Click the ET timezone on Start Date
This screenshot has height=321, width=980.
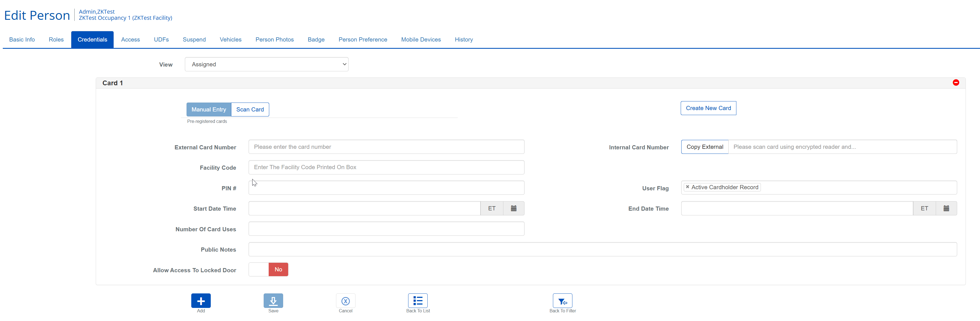(491, 208)
